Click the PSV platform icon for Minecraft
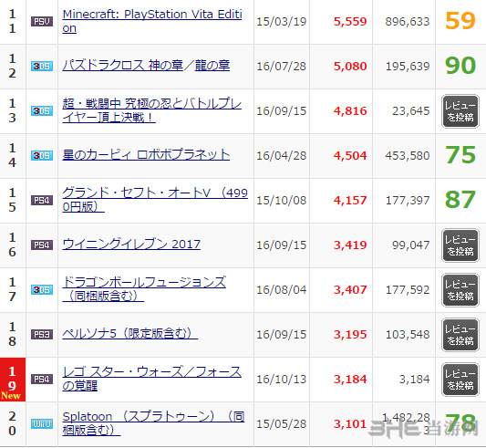The width and height of the screenshot is (486, 448). click(42, 21)
